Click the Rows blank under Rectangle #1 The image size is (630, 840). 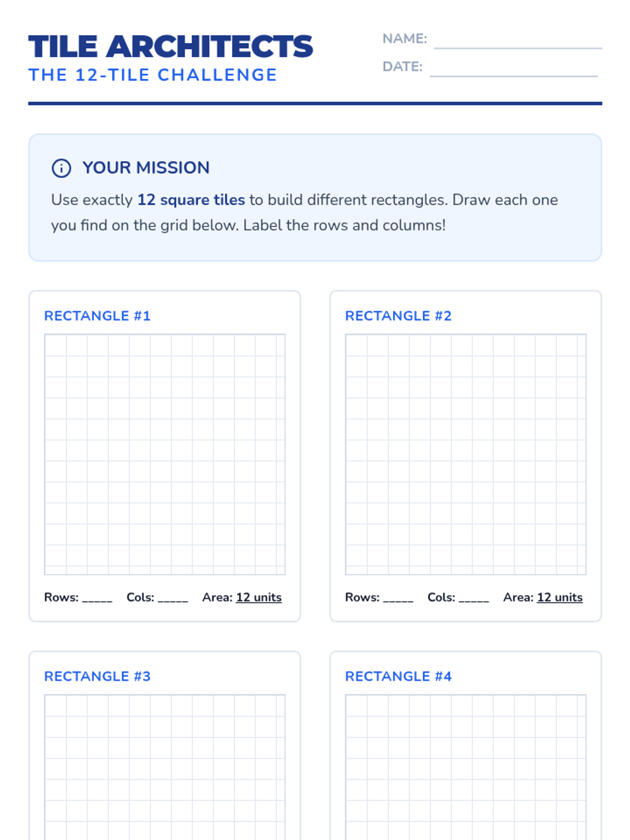tap(97, 597)
